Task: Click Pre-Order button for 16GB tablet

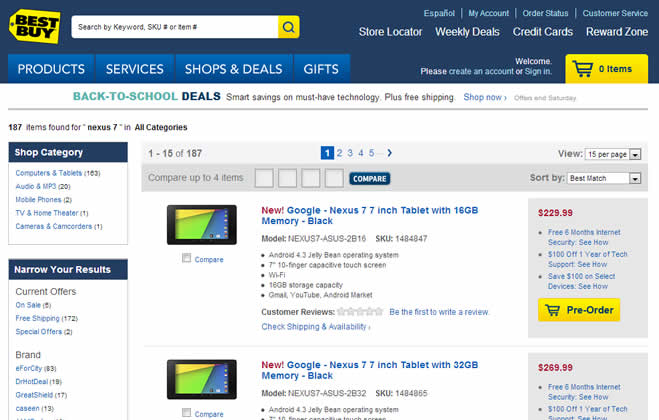Action: (x=579, y=310)
